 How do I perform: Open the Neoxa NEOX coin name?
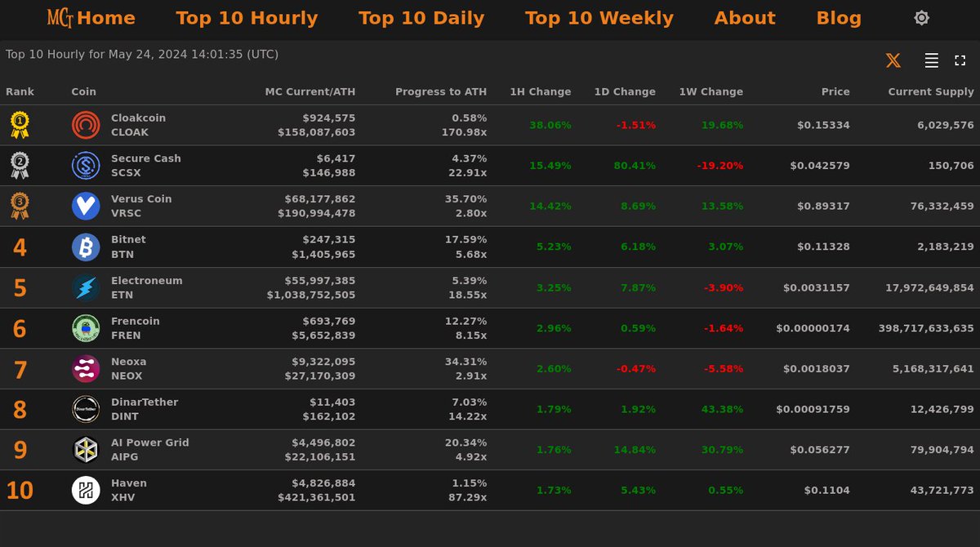pyautogui.click(x=129, y=369)
